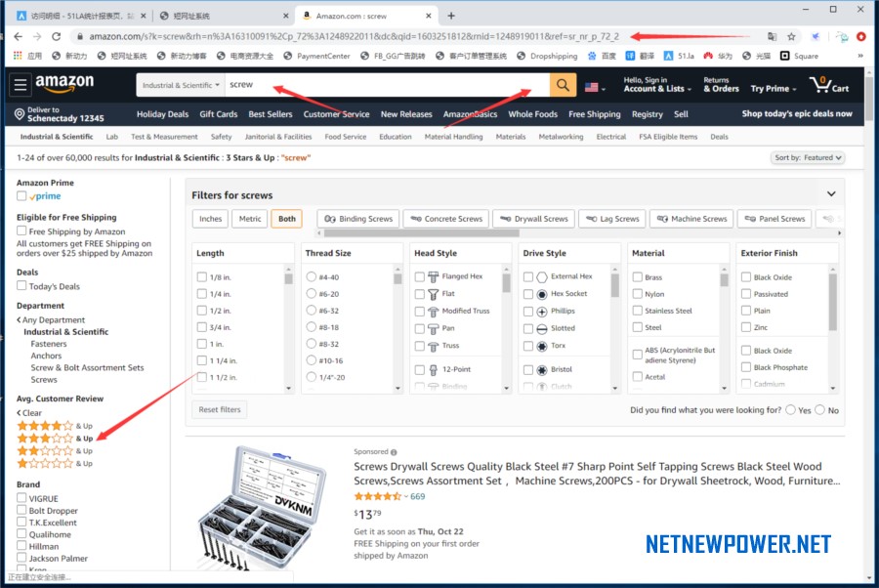Open the bookmarks apps grid icon
The image size is (879, 588).
tap(18, 56)
